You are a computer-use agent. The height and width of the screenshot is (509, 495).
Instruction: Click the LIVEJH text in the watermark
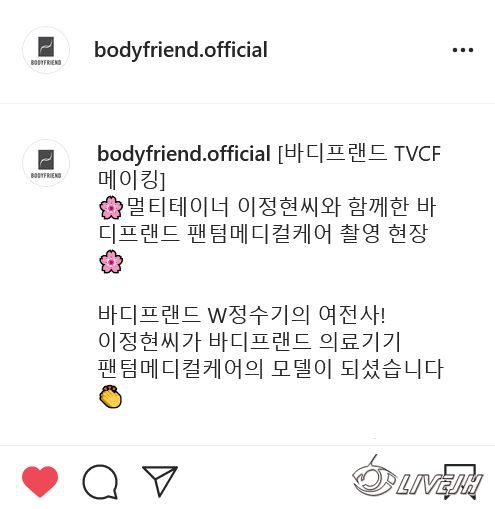pos(439,483)
